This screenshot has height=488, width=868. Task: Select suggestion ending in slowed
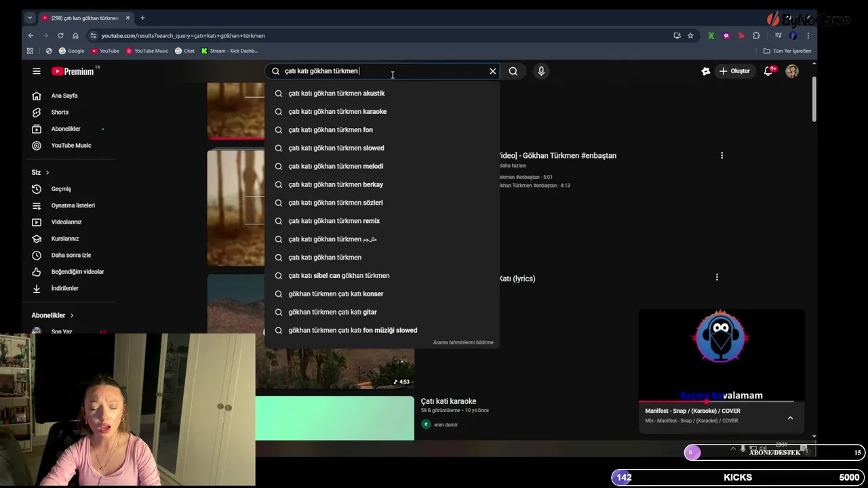382,148
